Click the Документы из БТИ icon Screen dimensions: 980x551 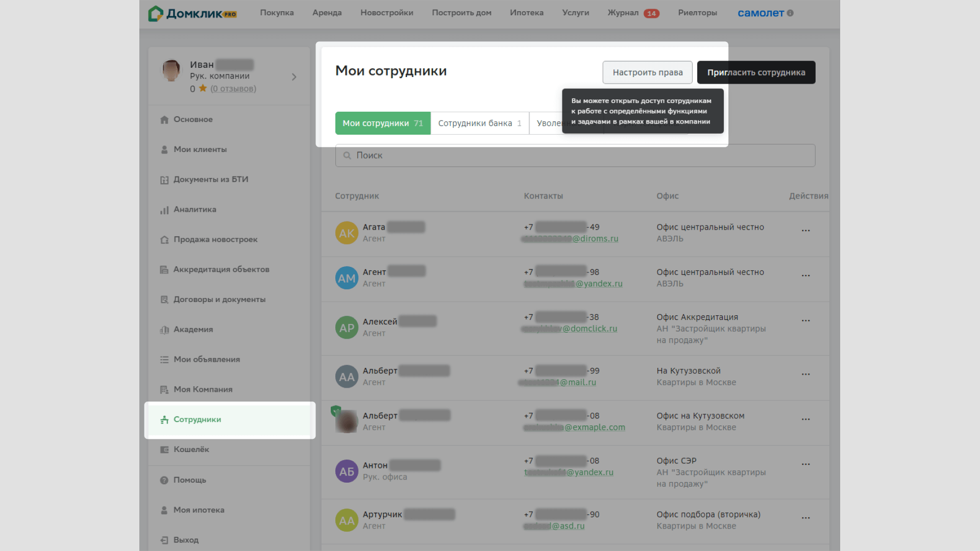pyautogui.click(x=164, y=180)
